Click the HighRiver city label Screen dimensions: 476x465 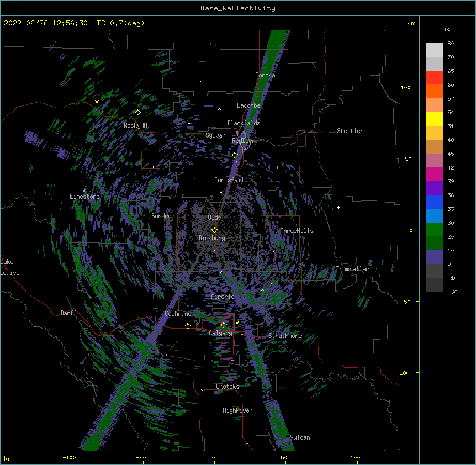click(x=237, y=410)
